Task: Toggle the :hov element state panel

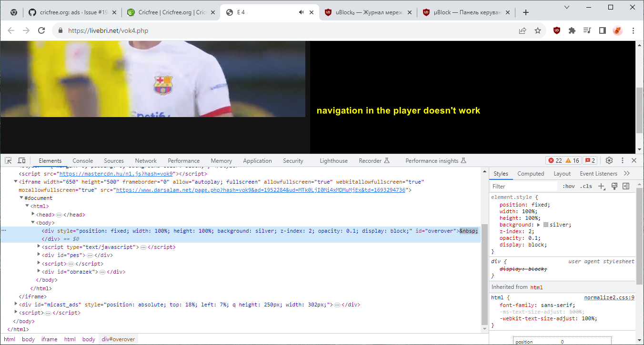Action: [568, 186]
